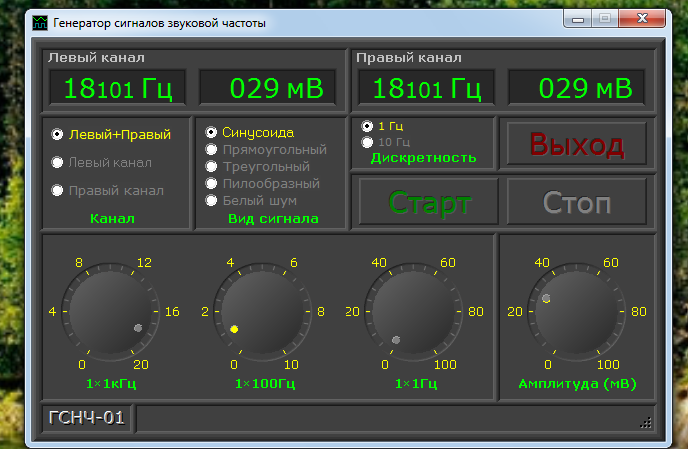Select the Левый канал radio button
688x449 pixels.
(x=58, y=162)
